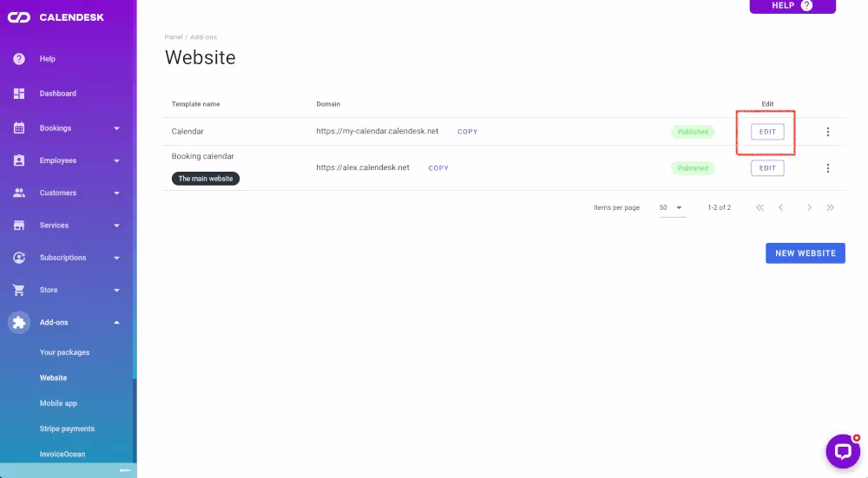This screenshot has height=478, width=868.
Task: Click the Employees badge icon
Action: (19, 160)
